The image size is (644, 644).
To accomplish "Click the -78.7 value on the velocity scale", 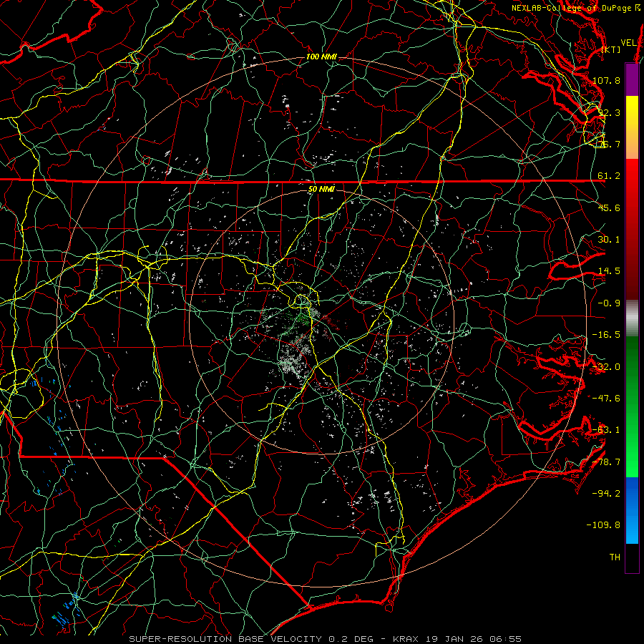I will click(606, 462).
